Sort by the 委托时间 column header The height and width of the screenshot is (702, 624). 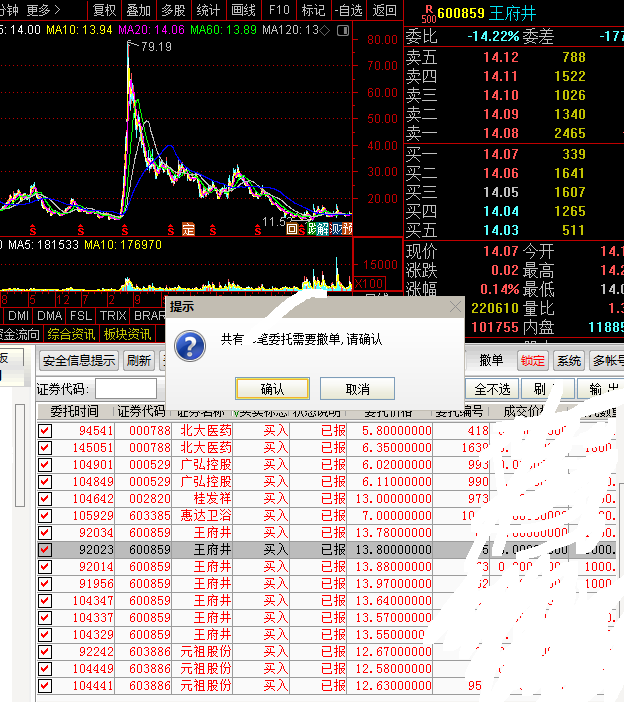coord(74,411)
